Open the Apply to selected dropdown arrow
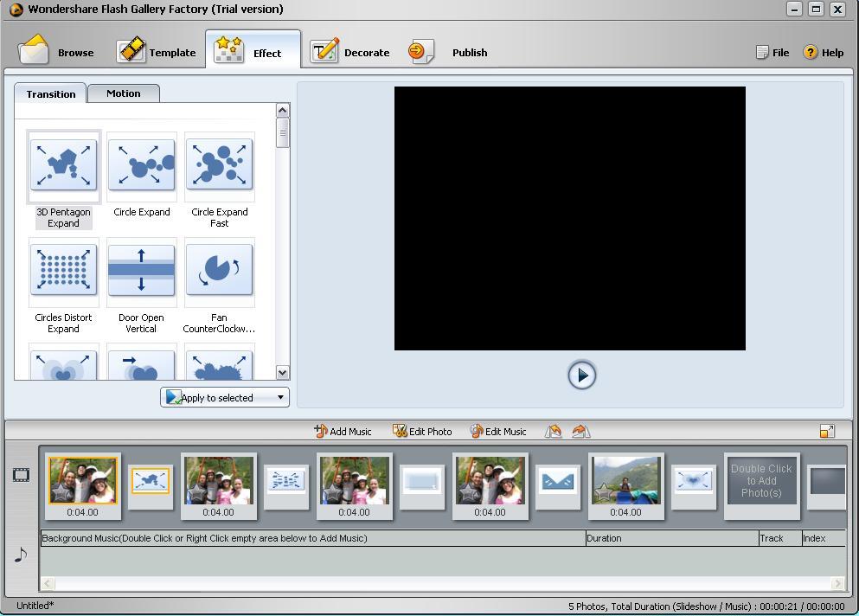Screen dimensions: 859x616 click(279, 397)
